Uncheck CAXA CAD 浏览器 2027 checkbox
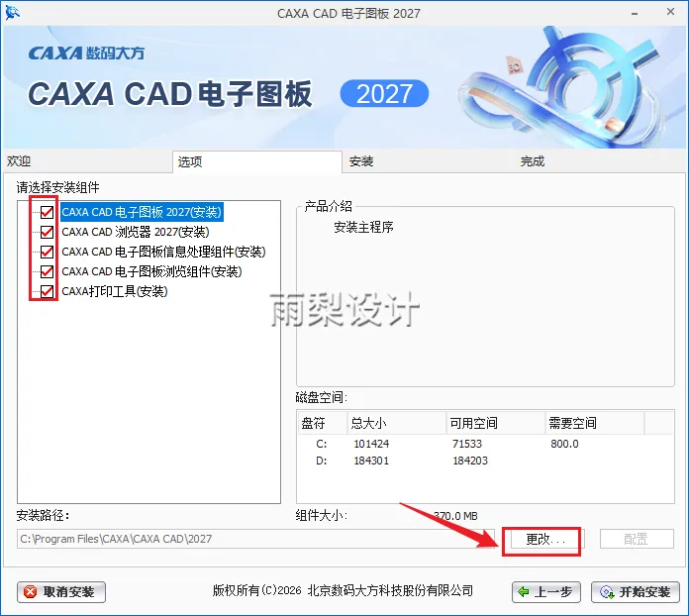This screenshot has height=616, width=689. 47,232
